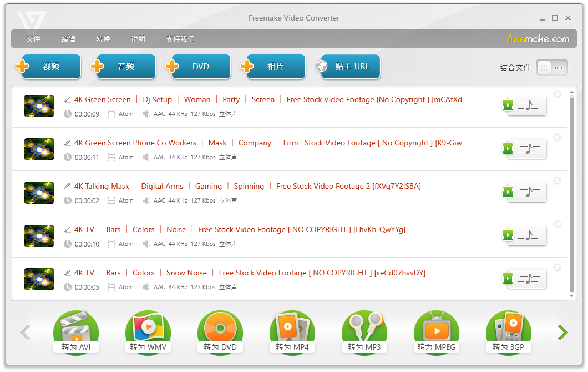
Task: Mute audio on the second video entry
Action: click(x=145, y=157)
